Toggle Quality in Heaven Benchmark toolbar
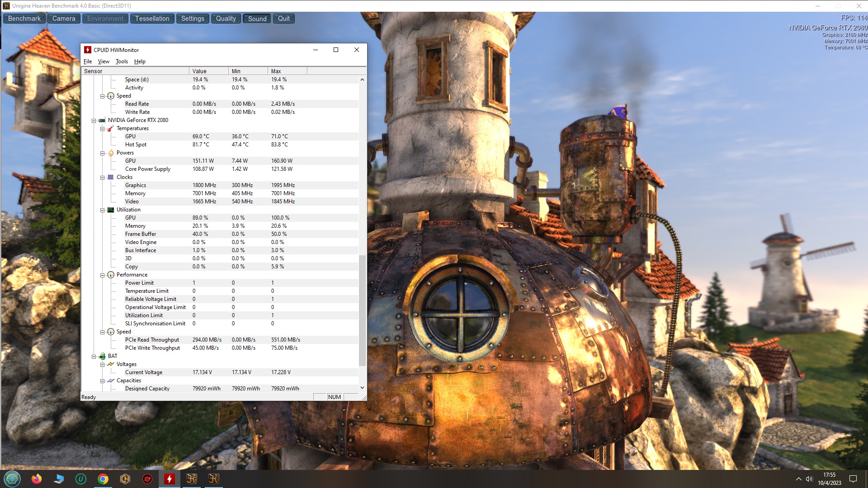 click(x=226, y=19)
